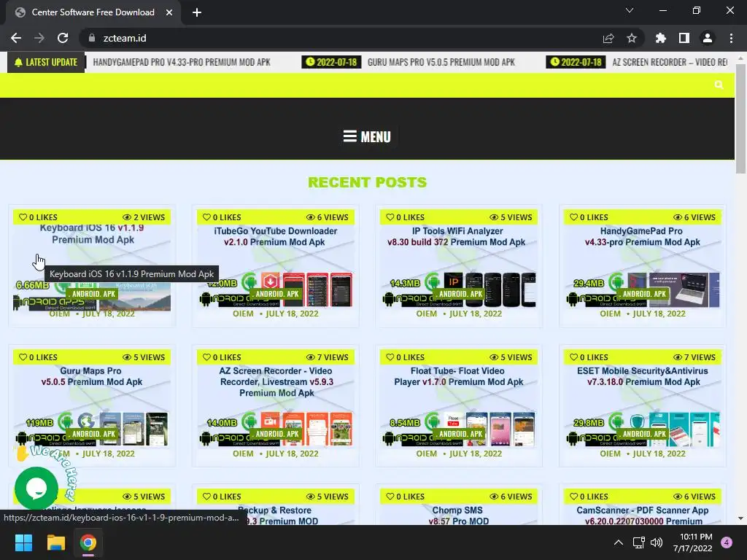This screenshot has height=560, width=747.
Task: Open IP Tools WiFi Analyzer post title
Action: pos(457,237)
